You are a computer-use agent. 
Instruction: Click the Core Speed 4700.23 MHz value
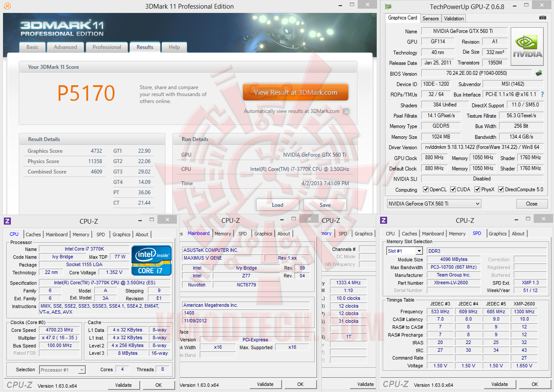tap(59, 330)
